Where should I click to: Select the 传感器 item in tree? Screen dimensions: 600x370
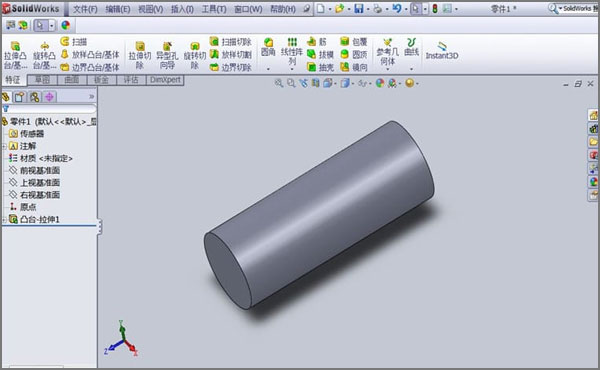pyautogui.click(x=26, y=134)
